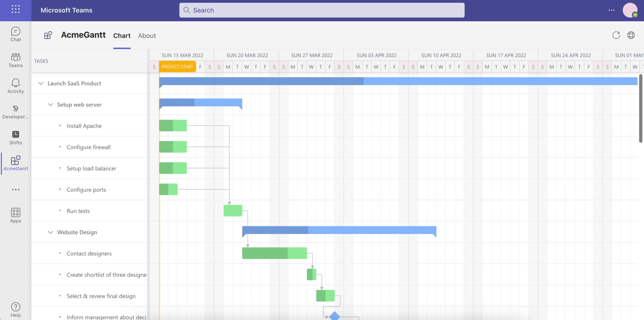Select the Teams icon in the sidebar
The image size is (644, 320).
(x=15, y=60)
